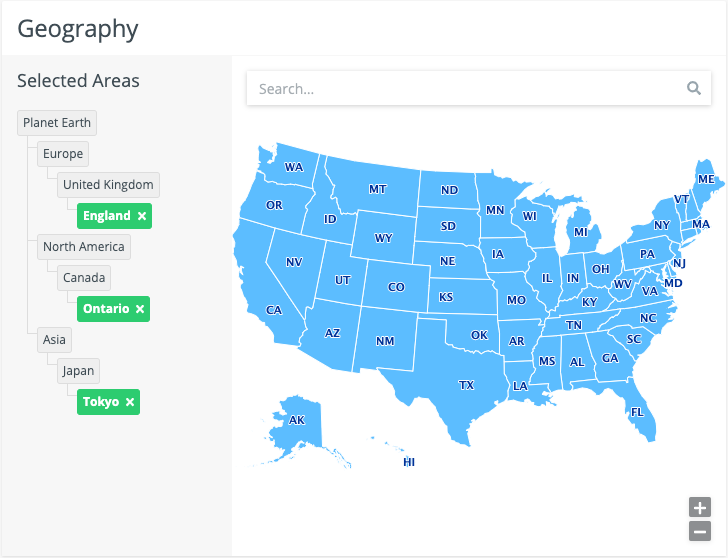Viewport: 728px width, 558px height.
Task: Select the Europe tree node
Action: coord(63,154)
